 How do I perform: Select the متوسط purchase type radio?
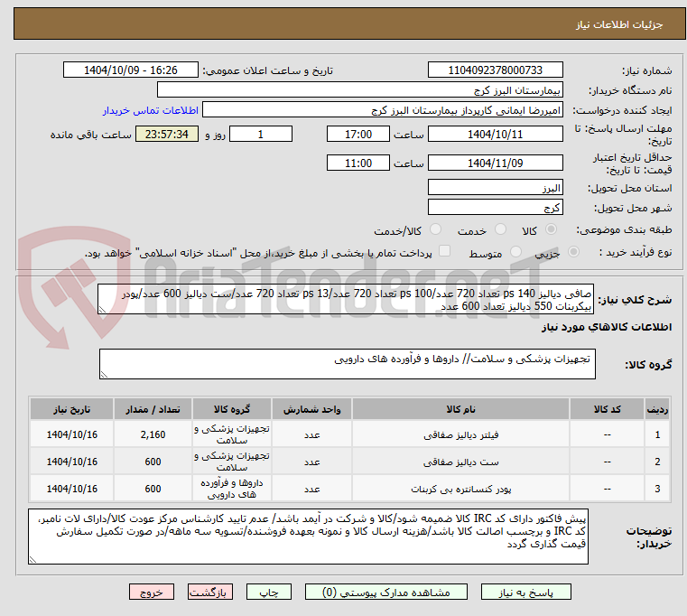pos(516,252)
